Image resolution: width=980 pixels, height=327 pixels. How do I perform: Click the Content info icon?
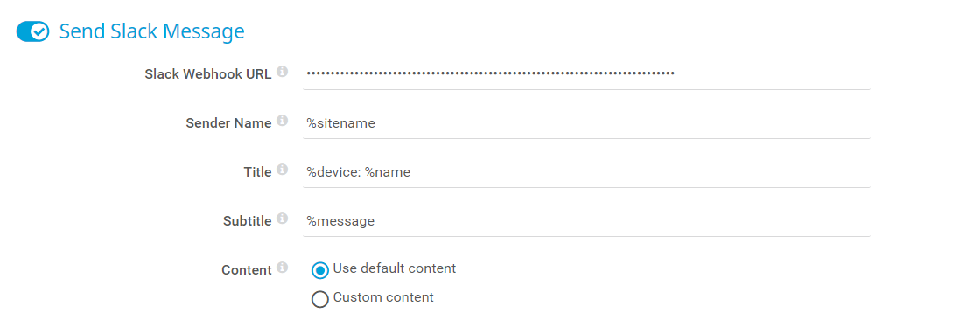pyautogui.click(x=283, y=268)
